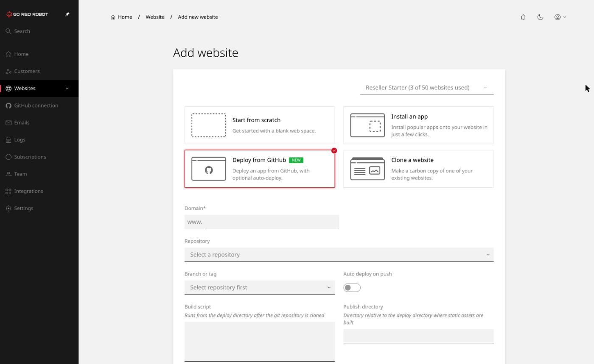The width and height of the screenshot is (594, 364).
Task: Open GitHub connection sidebar item
Action: pyautogui.click(x=39, y=106)
